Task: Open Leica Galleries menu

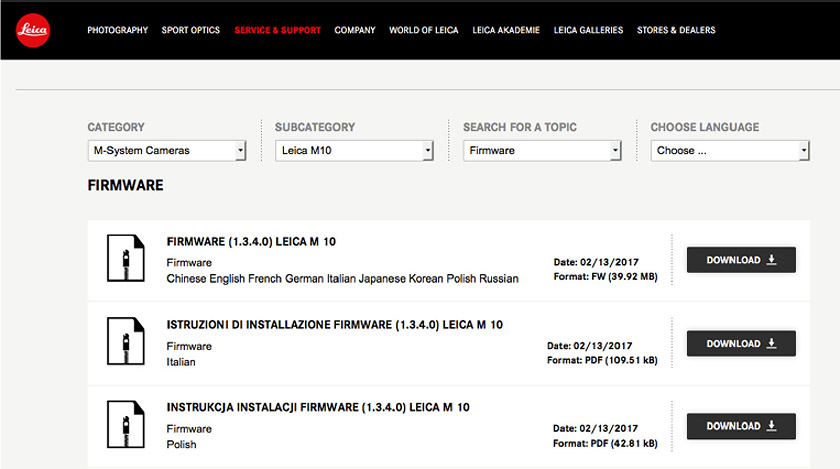Action: [x=588, y=30]
